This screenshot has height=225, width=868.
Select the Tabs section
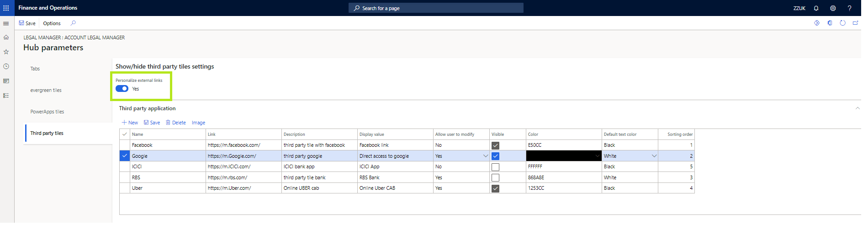click(35, 69)
